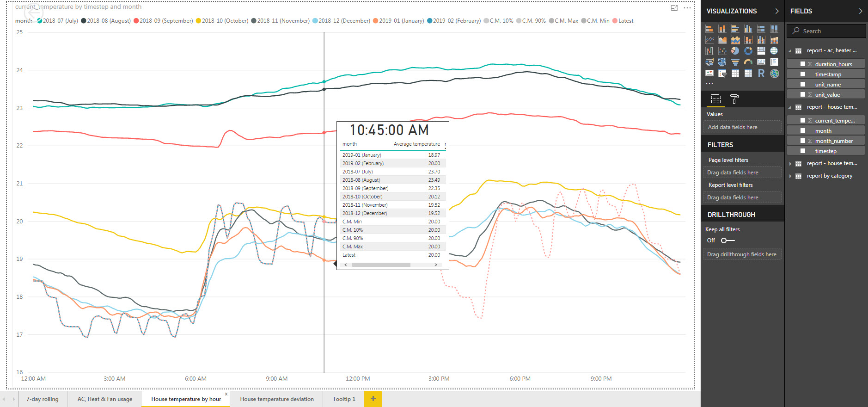Check the first timestamp field
868x407 pixels.
pos(803,74)
